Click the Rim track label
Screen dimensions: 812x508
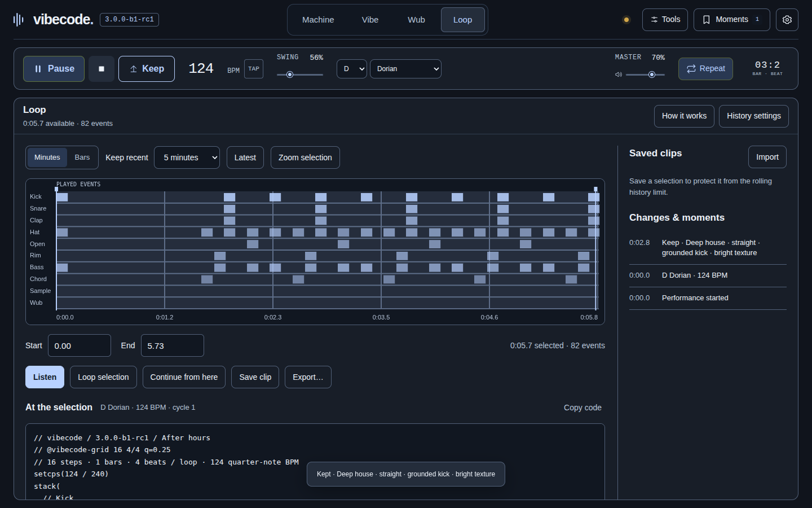pyautogui.click(x=36, y=255)
